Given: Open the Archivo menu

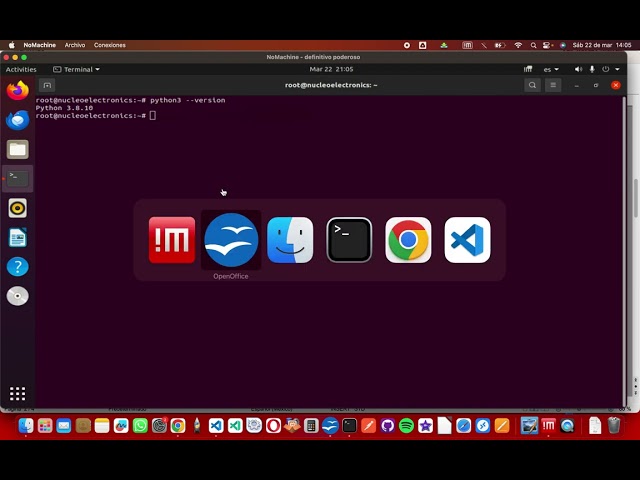Looking at the screenshot, I should [x=75, y=45].
